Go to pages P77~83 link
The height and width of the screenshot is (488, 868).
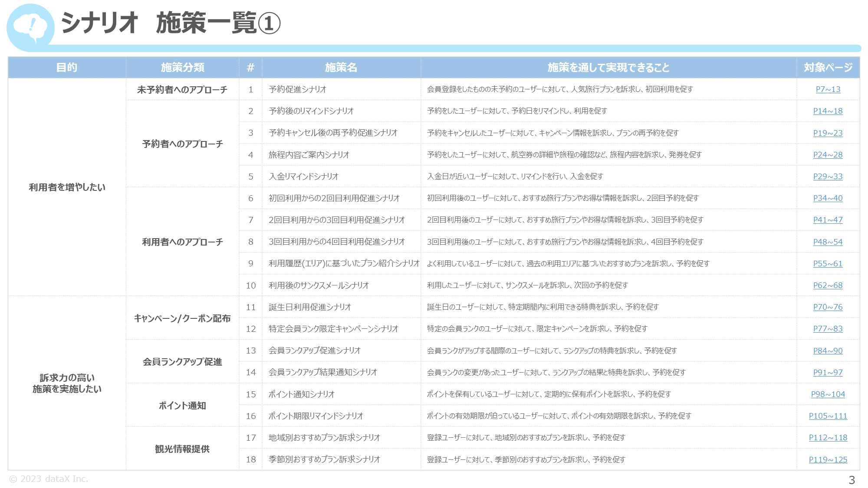tap(828, 329)
